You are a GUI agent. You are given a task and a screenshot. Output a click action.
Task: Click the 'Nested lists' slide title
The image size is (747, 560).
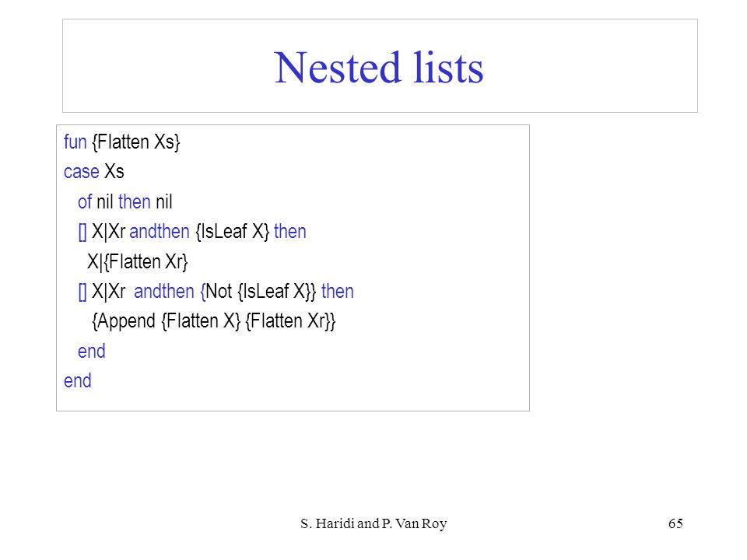379,68
